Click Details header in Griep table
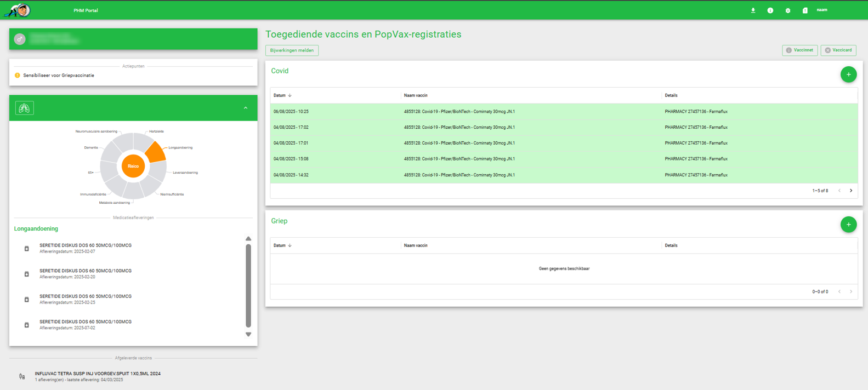 [671, 245]
